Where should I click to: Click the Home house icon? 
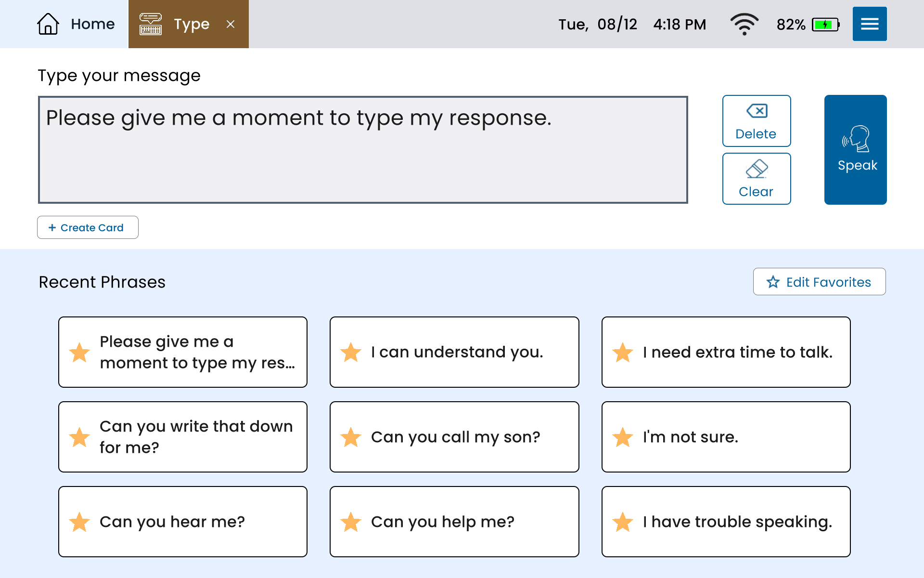coord(48,24)
